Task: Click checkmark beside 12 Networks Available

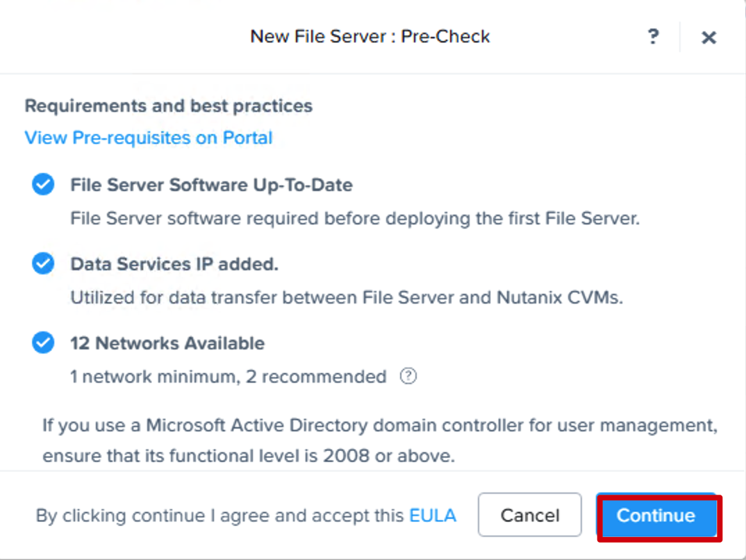Action: (43, 343)
